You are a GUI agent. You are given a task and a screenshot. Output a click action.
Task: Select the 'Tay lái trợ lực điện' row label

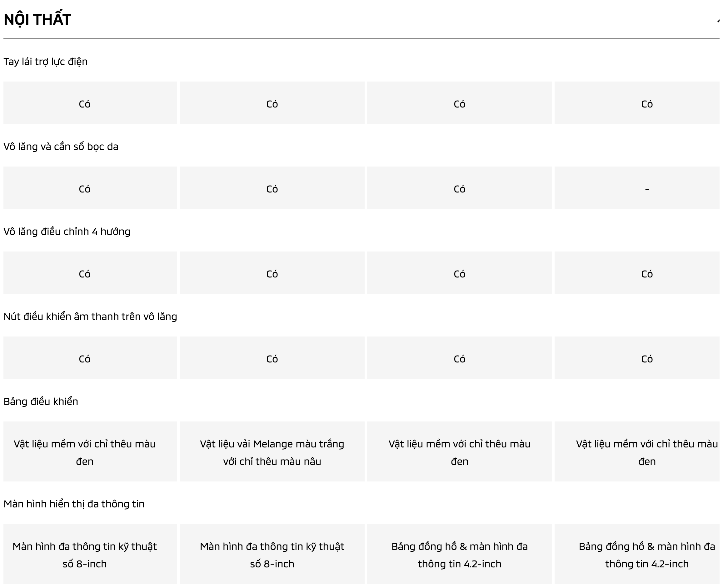point(45,62)
